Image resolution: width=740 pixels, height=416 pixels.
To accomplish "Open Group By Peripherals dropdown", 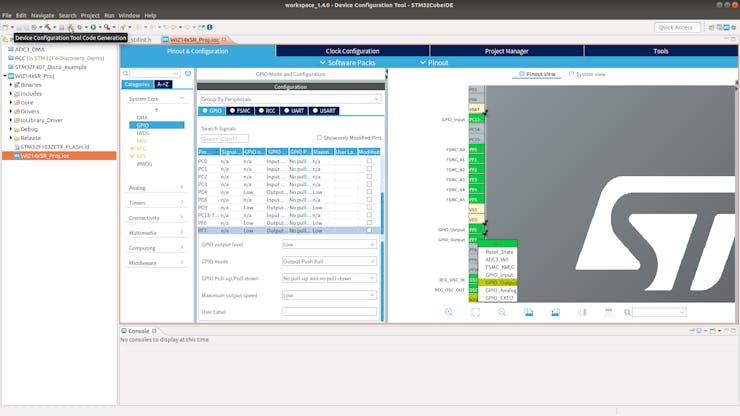I will 290,99.
